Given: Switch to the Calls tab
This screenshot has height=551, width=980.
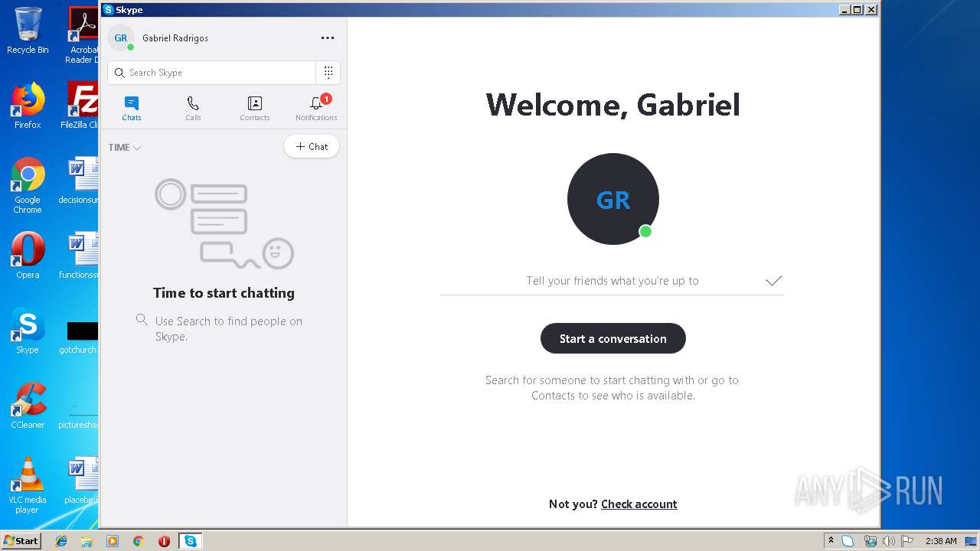Looking at the screenshot, I should coord(193,108).
